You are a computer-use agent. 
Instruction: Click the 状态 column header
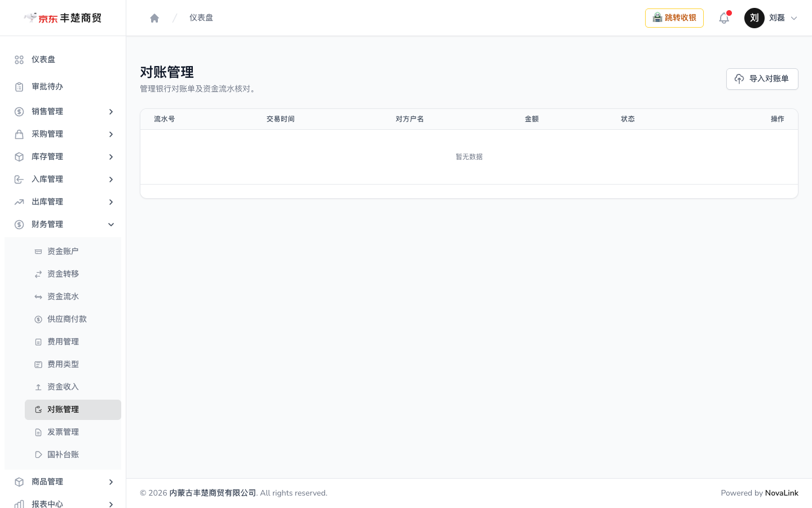[x=628, y=119]
